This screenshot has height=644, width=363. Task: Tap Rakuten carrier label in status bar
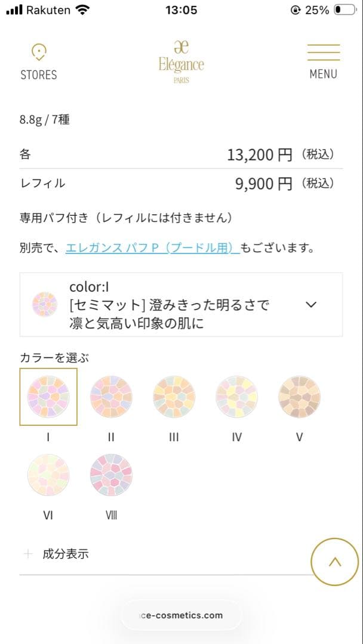click(x=48, y=10)
